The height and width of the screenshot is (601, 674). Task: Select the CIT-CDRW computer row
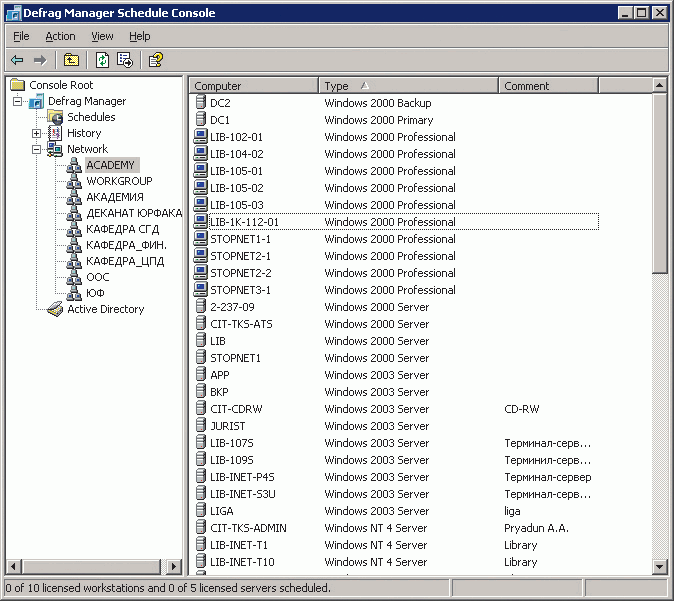(236, 409)
